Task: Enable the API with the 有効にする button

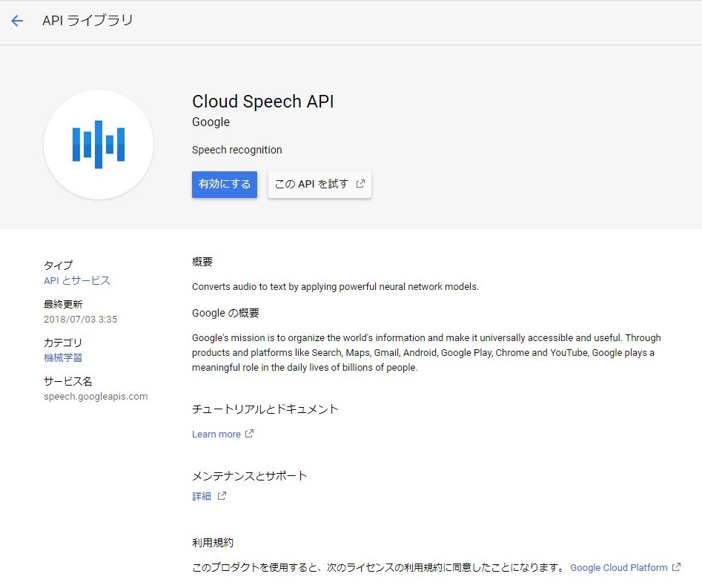Action: tap(224, 184)
